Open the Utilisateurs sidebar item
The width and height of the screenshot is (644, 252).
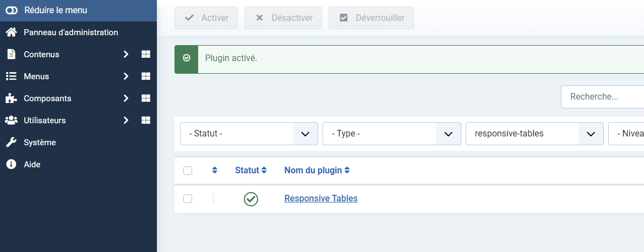click(x=45, y=120)
